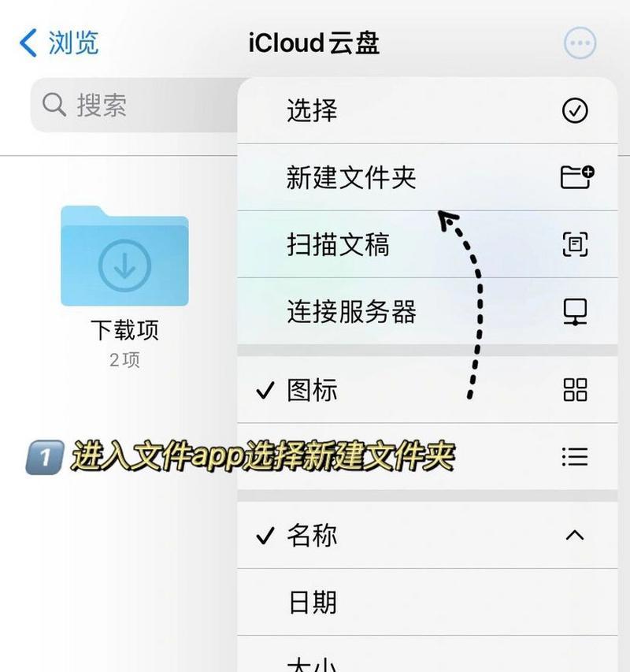This screenshot has height=672, width=630.
Task: Tap the list view lines icon
Action: click(575, 457)
